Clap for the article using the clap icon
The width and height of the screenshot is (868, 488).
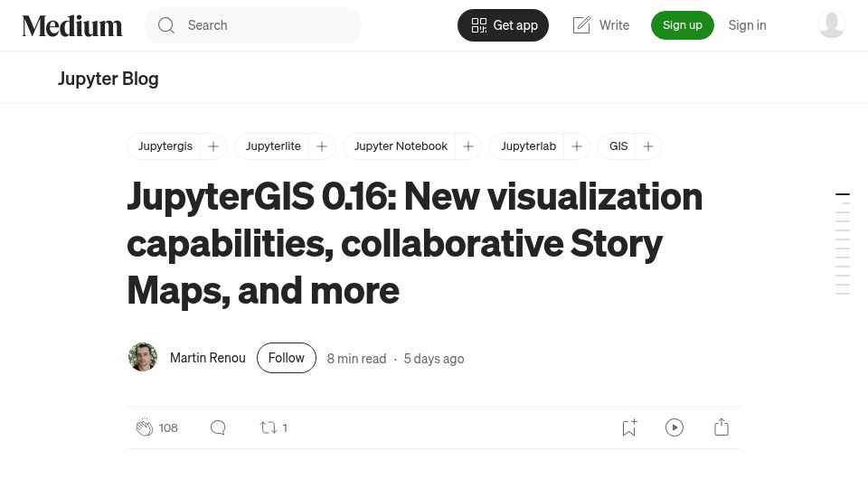click(145, 427)
